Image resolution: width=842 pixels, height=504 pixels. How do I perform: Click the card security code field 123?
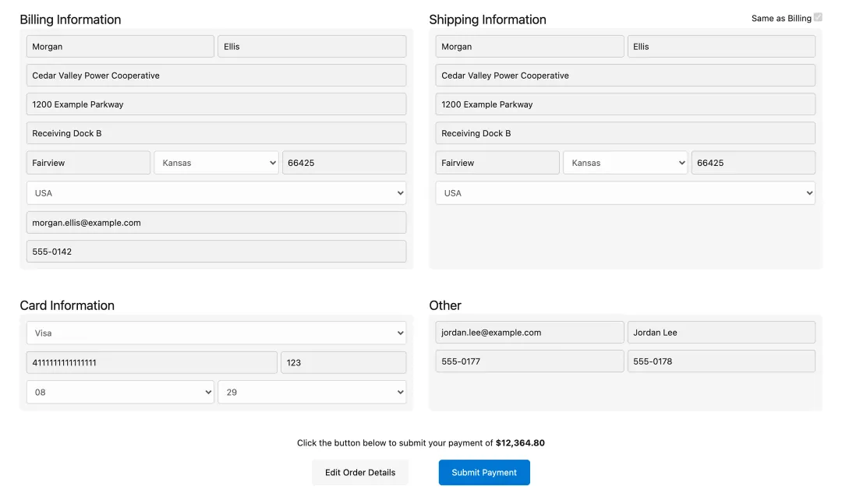344,362
